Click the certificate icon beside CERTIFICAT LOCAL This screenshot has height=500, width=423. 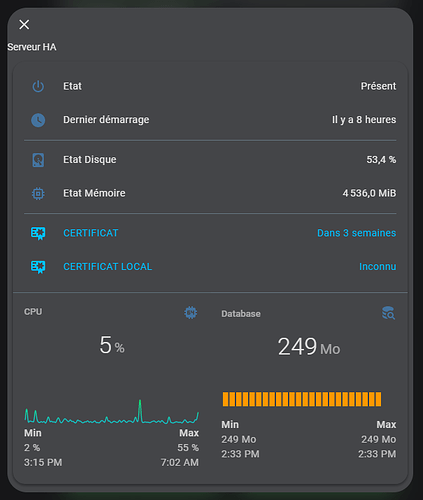(38, 267)
